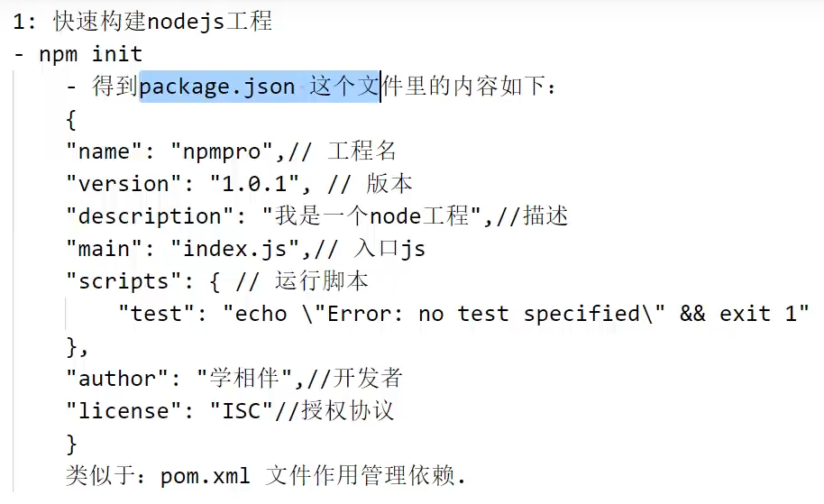Click the "pom.xml" text in the last line
The image size is (824, 504).
pyautogui.click(x=206, y=476)
